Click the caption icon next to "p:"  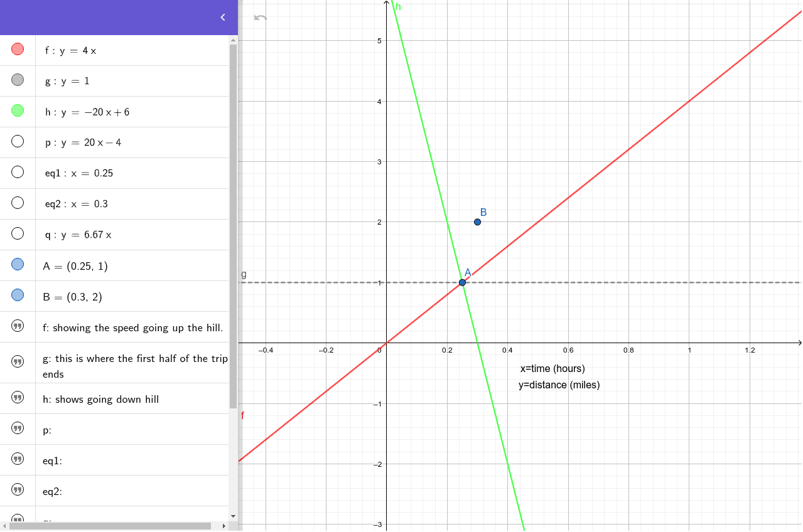(17, 430)
